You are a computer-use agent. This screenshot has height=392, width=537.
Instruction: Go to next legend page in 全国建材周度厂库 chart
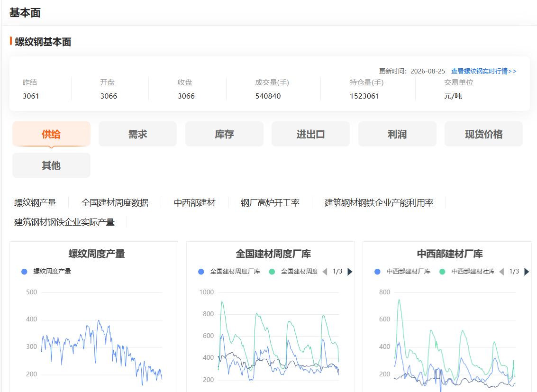350,272
